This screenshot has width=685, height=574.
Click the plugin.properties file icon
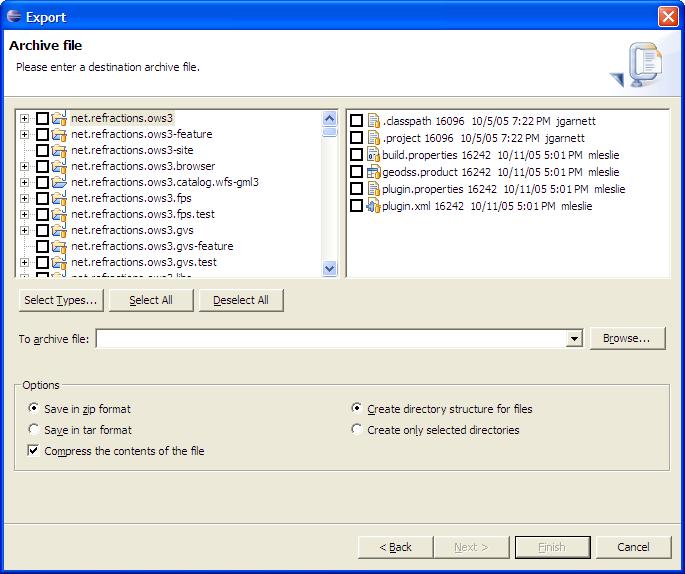[374, 189]
